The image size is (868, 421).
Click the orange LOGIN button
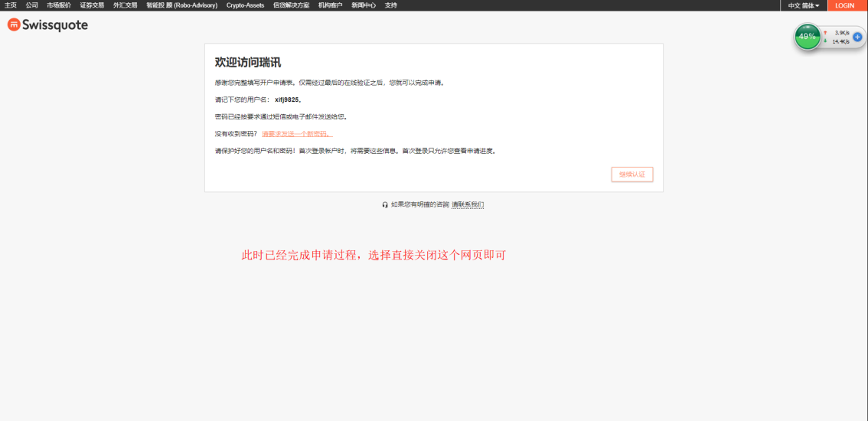(844, 5)
